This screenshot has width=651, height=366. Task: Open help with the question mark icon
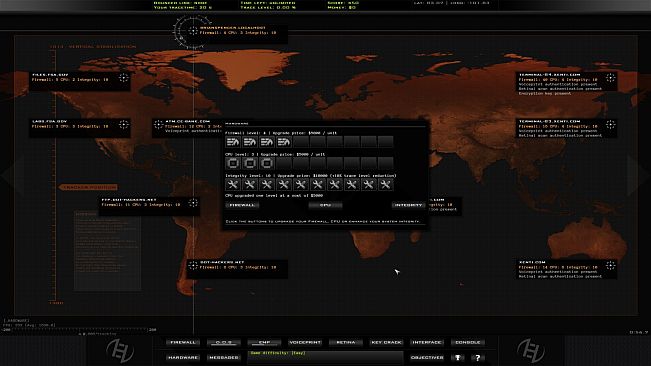pyautogui.click(x=477, y=357)
